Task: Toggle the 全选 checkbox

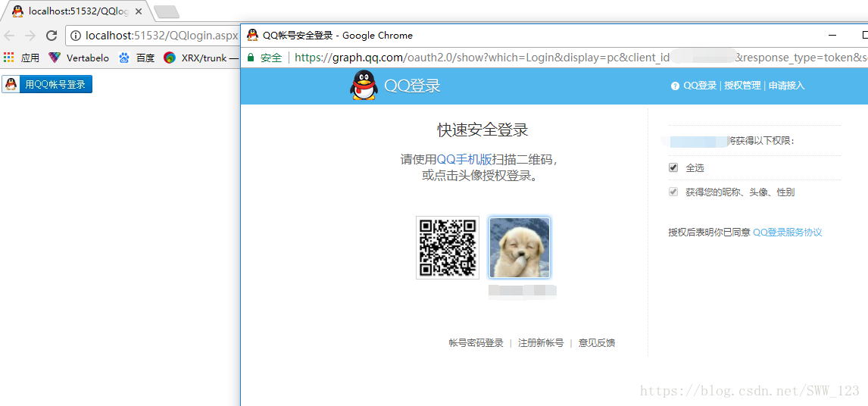Action: [x=673, y=167]
